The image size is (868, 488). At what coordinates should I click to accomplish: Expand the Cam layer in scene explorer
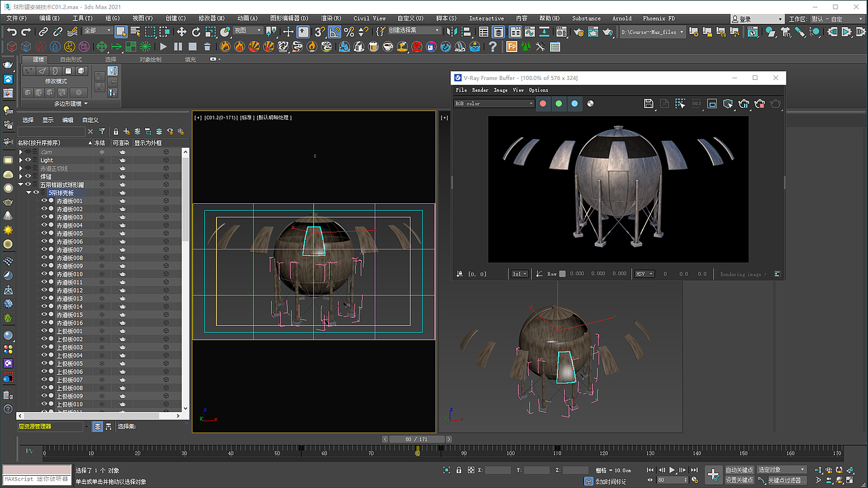pos(20,152)
